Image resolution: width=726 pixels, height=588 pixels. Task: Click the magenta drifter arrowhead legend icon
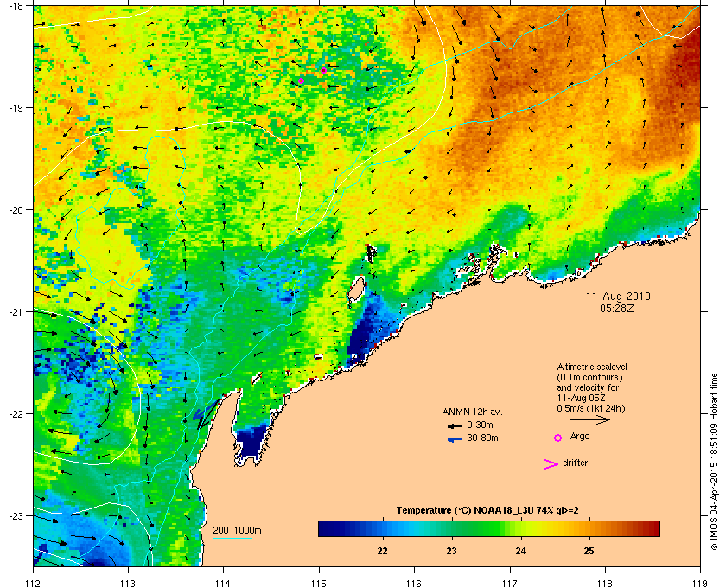[551, 464]
